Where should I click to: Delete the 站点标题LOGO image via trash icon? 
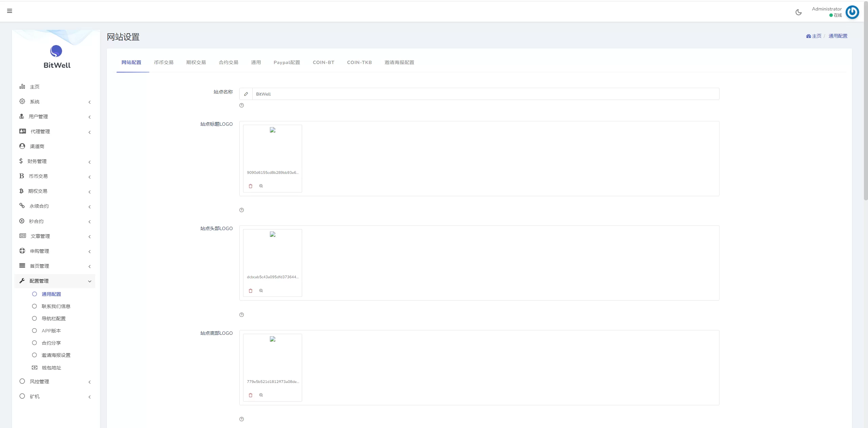click(x=251, y=186)
